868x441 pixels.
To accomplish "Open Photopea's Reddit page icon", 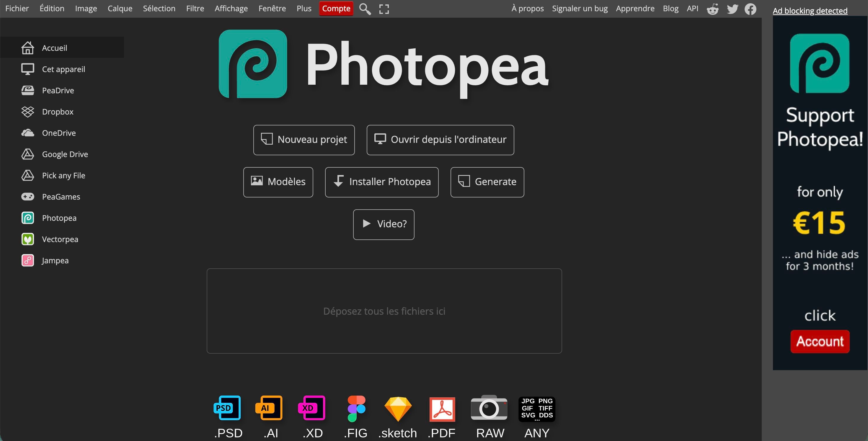I will point(712,9).
